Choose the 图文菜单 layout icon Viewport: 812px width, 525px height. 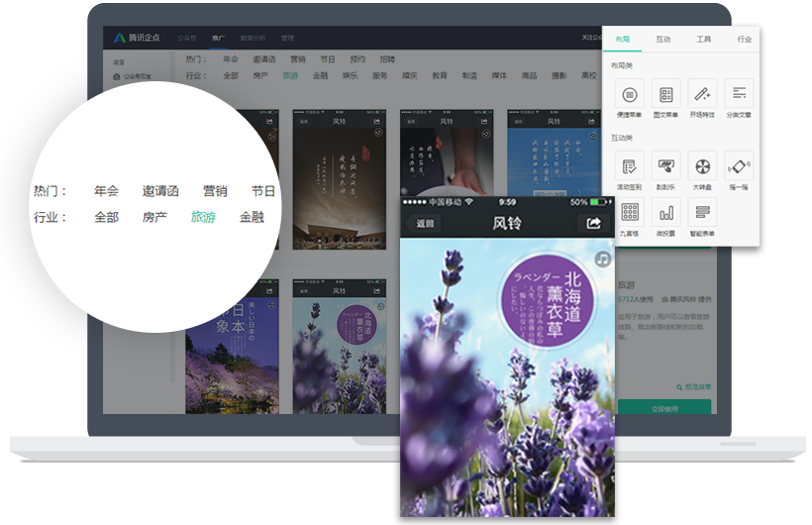665,94
